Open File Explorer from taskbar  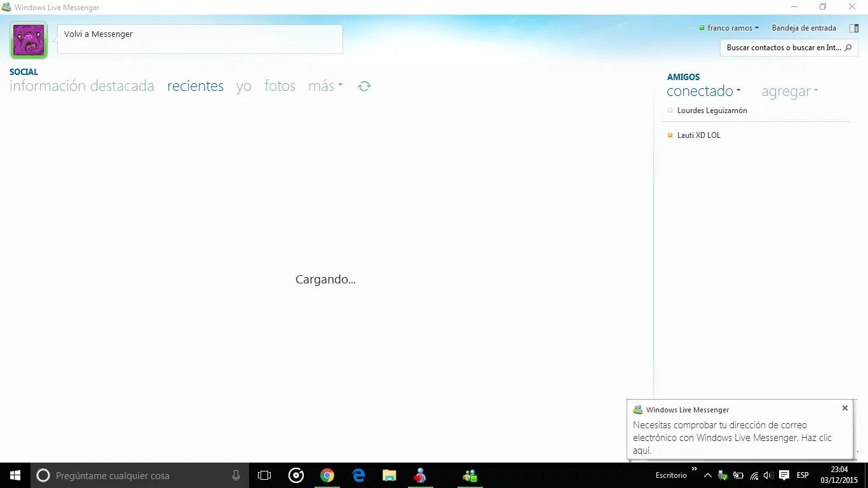(x=390, y=475)
